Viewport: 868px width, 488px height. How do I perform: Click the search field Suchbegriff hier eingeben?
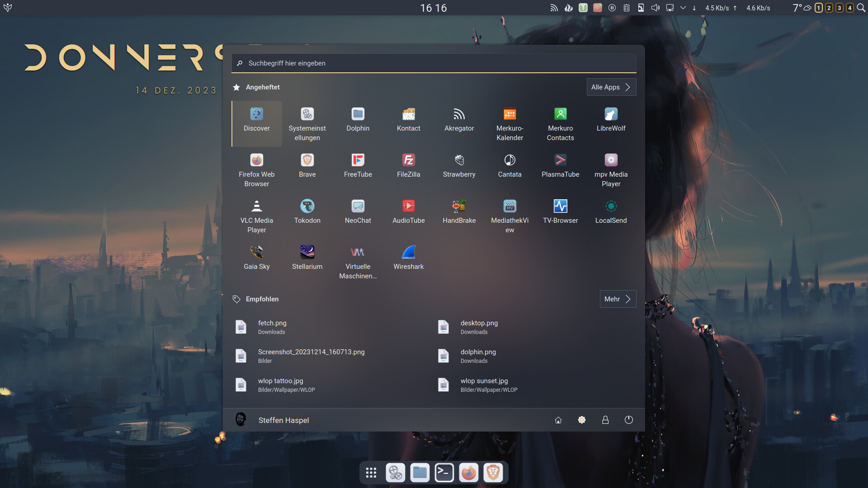coord(434,63)
